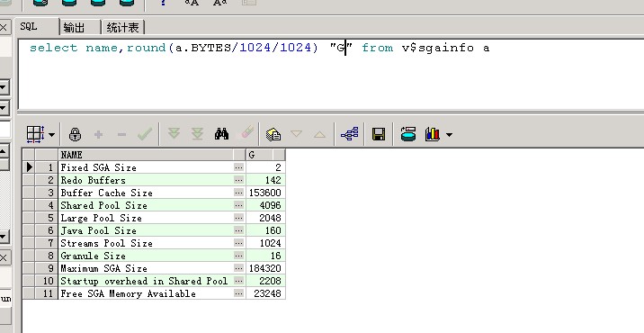This screenshot has height=333, width=644.
Task: Open ellipsis button for Maximum SGA Size
Action: (x=238, y=268)
